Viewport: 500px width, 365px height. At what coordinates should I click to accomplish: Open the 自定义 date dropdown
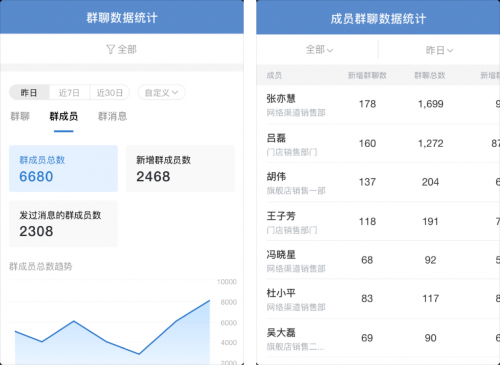coord(162,92)
